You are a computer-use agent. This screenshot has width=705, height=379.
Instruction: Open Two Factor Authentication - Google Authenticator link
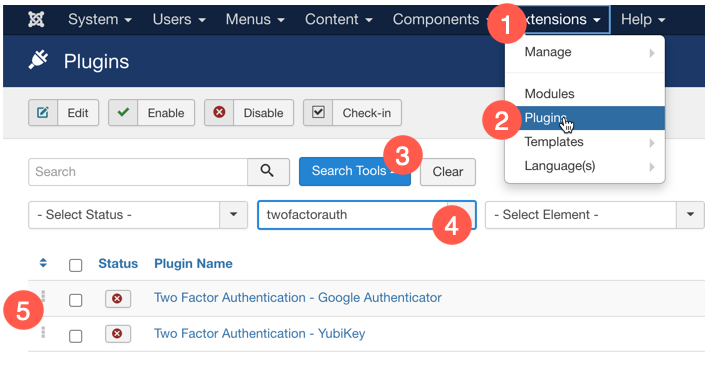[298, 298]
